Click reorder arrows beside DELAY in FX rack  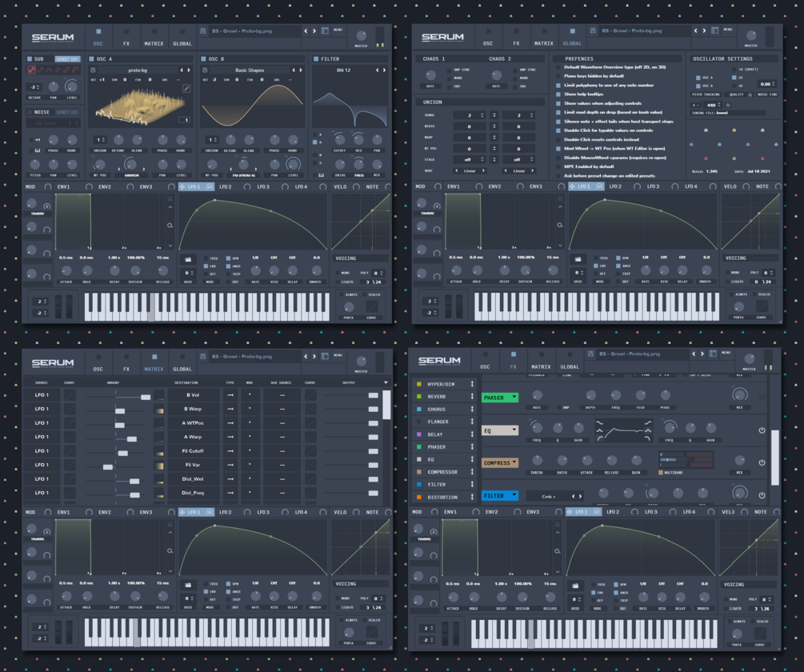pyautogui.click(x=472, y=434)
